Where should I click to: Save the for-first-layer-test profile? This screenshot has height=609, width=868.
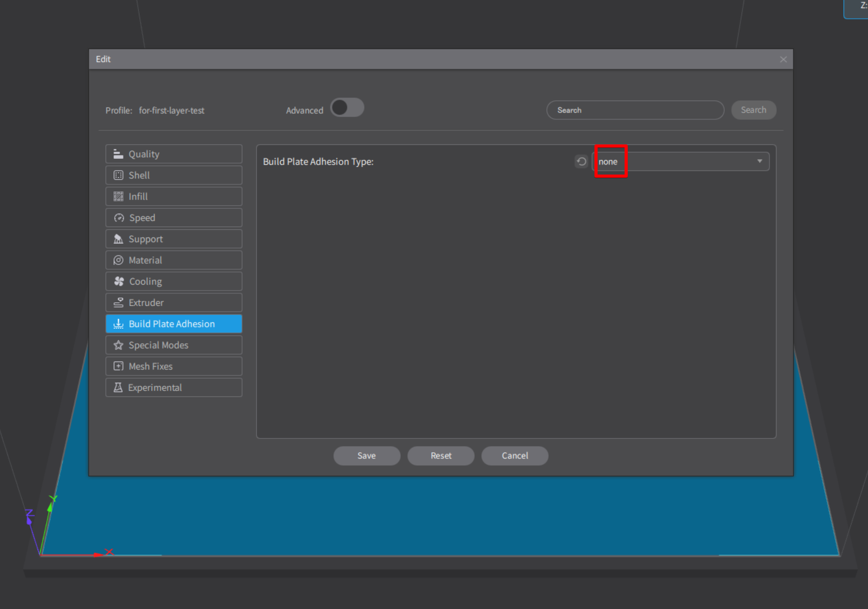click(x=366, y=456)
